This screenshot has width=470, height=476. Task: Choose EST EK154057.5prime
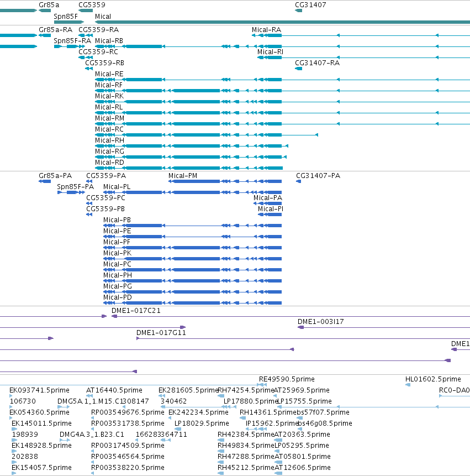click(x=41, y=468)
